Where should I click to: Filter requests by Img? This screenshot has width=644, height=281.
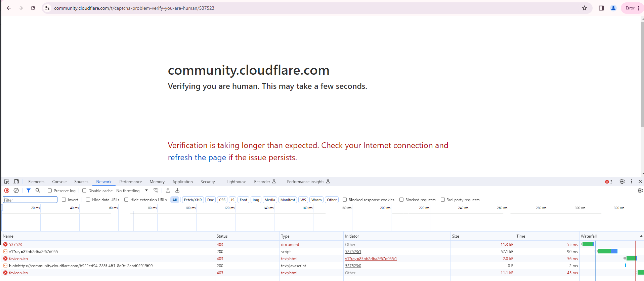click(x=256, y=200)
